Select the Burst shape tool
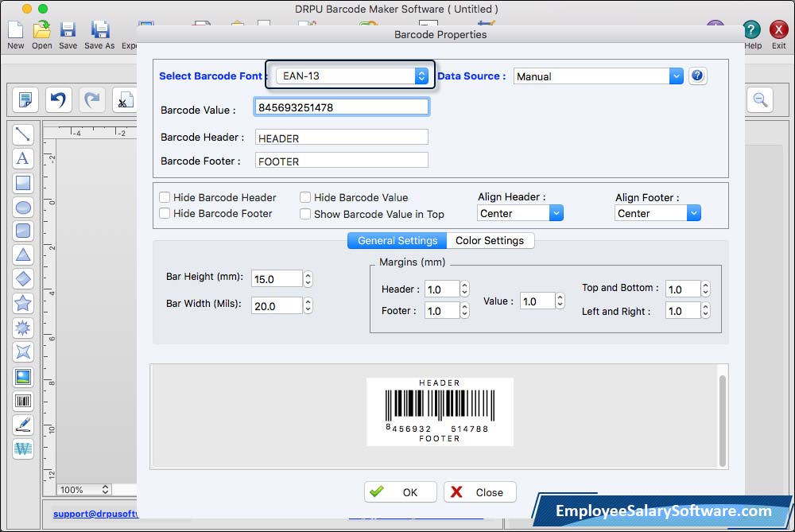This screenshot has height=532, width=795. (23, 328)
